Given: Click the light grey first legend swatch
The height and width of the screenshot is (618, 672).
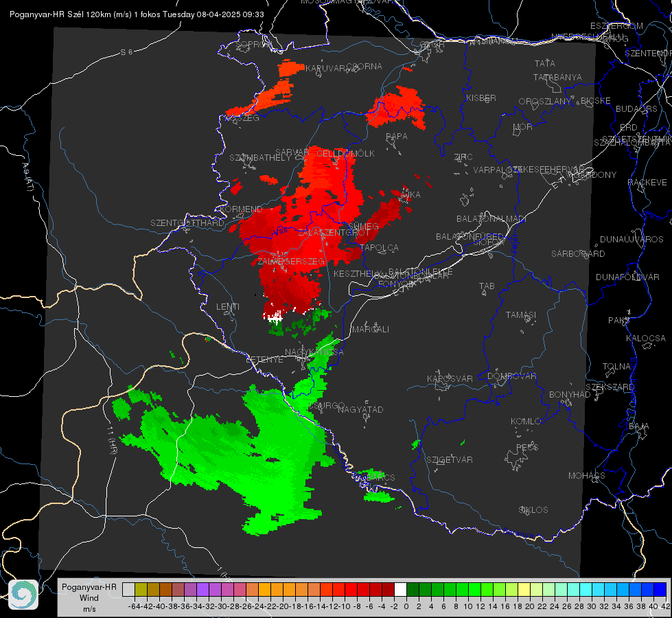Looking at the screenshot, I should coord(128,589).
